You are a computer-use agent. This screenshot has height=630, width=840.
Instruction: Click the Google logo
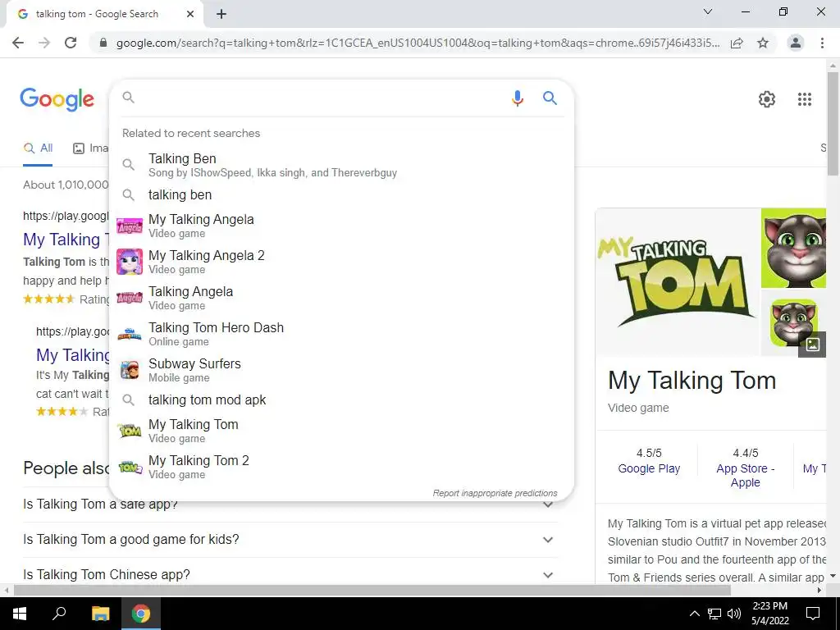(x=57, y=99)
